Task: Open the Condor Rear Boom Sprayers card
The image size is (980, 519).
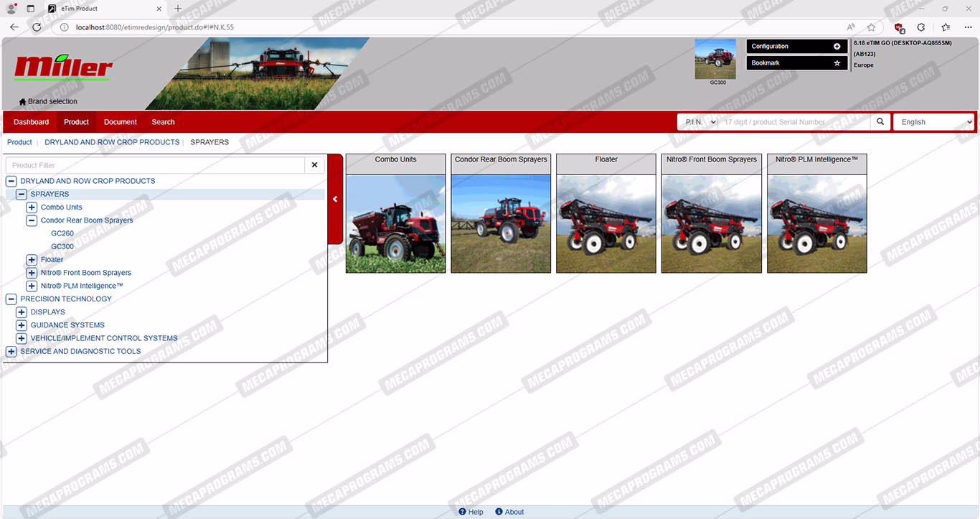Action: coord(501,213)
